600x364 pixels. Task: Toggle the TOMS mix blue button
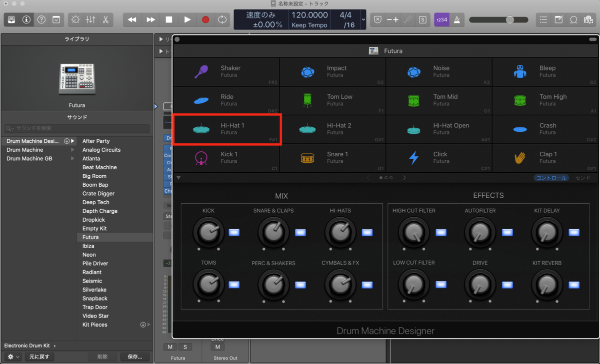click(x=234, y=285)
